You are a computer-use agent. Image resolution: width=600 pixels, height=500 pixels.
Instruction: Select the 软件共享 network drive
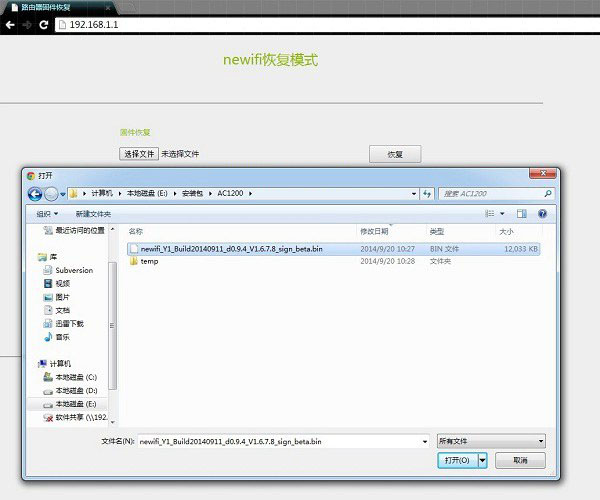point(75,417)
